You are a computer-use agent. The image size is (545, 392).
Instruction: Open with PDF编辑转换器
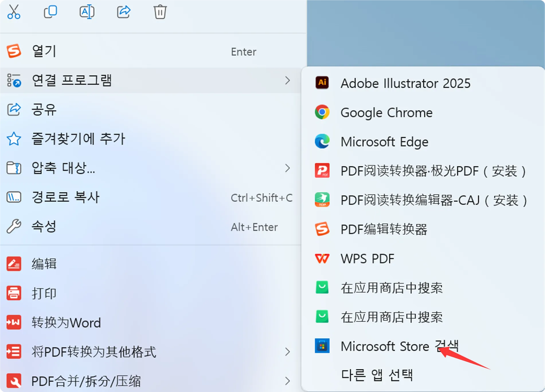pyautogui.click(x=423, y=229)
